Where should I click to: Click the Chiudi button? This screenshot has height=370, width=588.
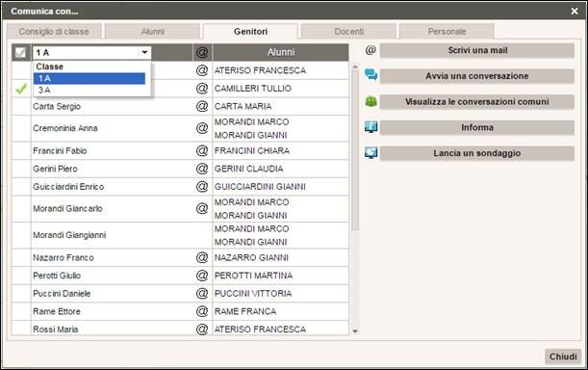point(563,357)
